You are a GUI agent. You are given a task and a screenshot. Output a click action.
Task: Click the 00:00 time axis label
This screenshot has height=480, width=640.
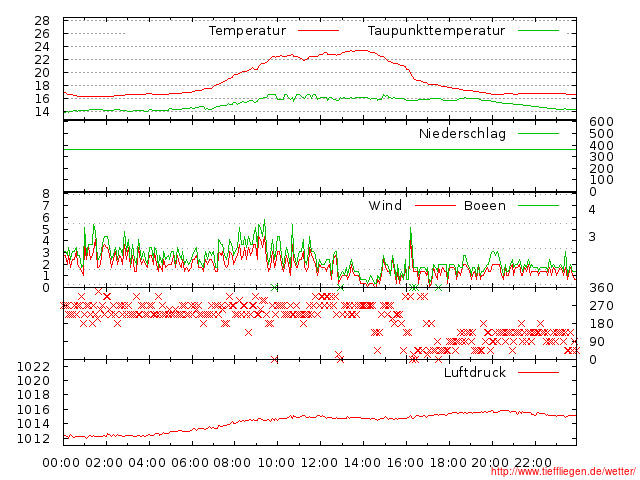tap(61, 462)
